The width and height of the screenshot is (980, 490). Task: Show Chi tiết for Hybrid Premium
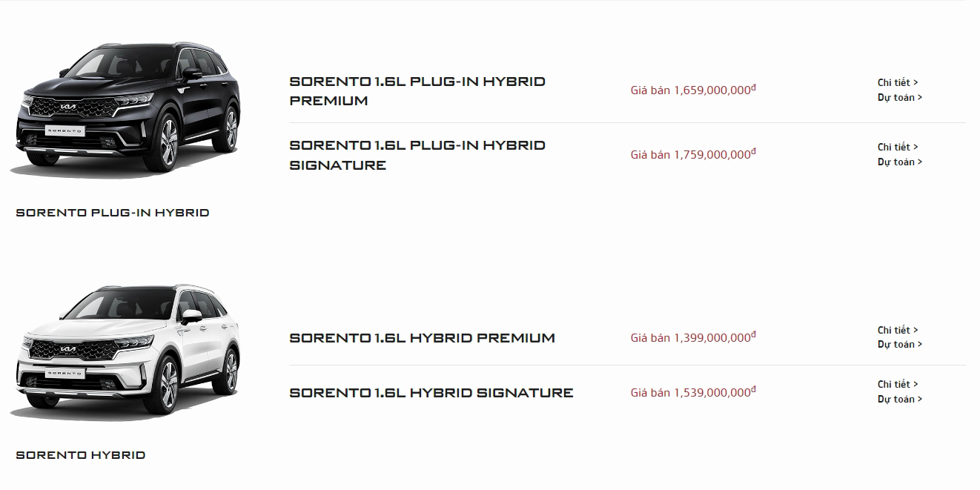[x=898, y=331]
